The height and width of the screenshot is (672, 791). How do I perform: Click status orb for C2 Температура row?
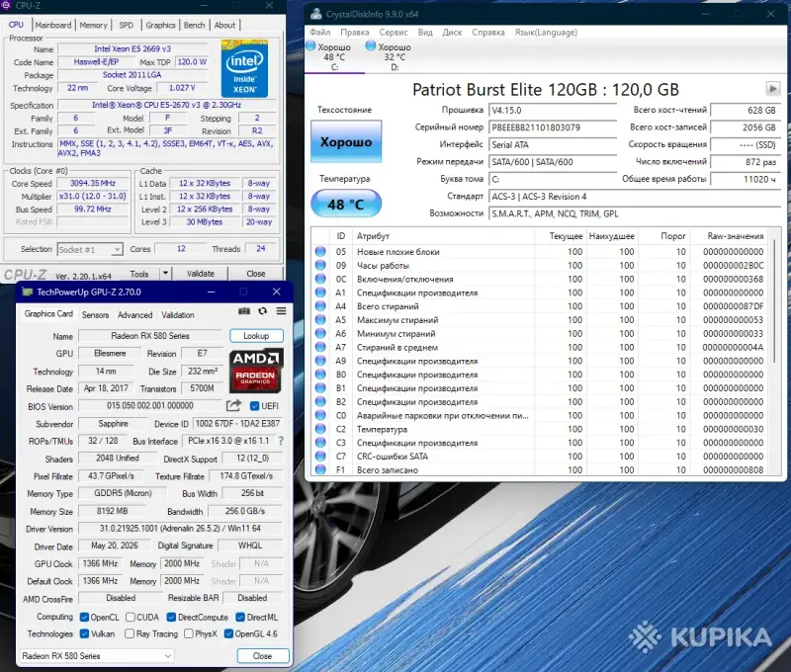pos(320,429)
